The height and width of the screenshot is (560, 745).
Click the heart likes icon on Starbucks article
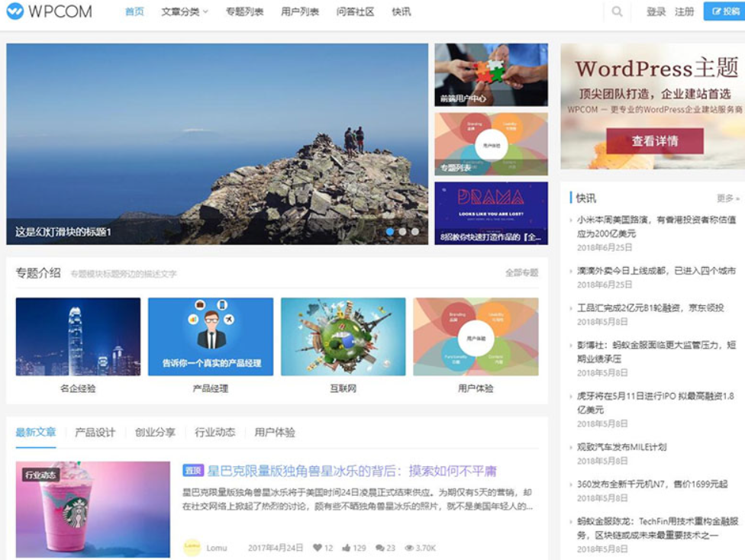317,548
